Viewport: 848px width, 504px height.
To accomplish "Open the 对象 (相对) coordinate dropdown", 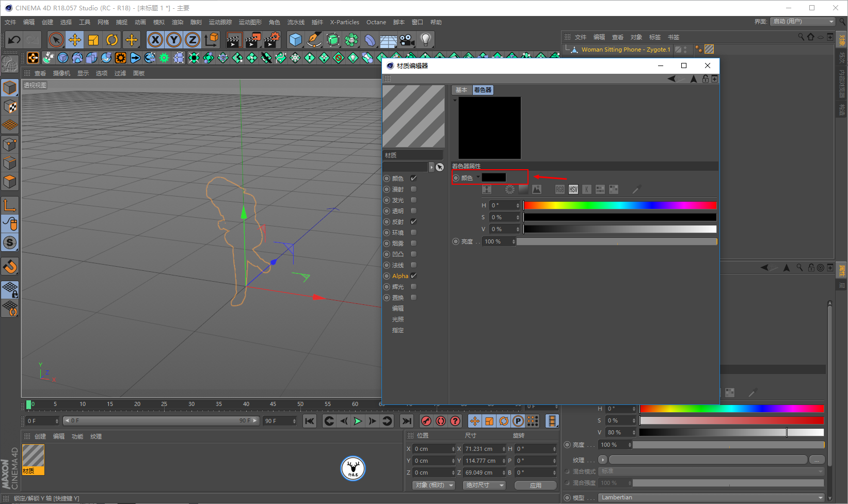I will pyautogui.click(x=434, y=485).
